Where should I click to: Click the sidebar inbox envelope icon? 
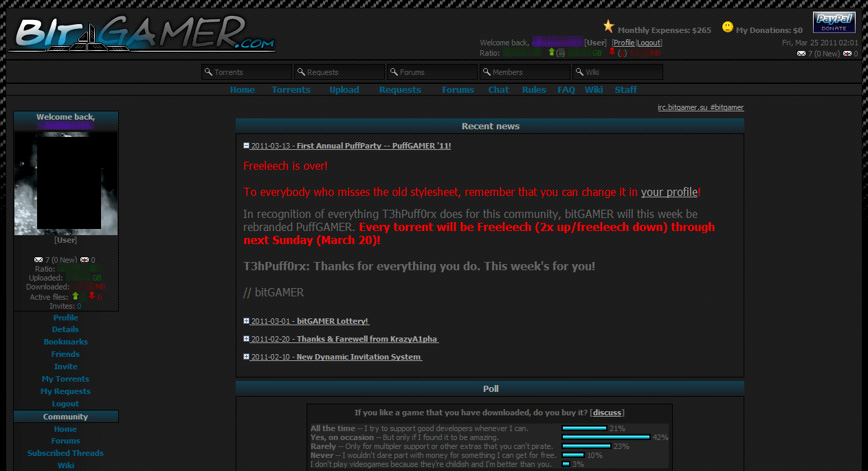click(38, 260)
